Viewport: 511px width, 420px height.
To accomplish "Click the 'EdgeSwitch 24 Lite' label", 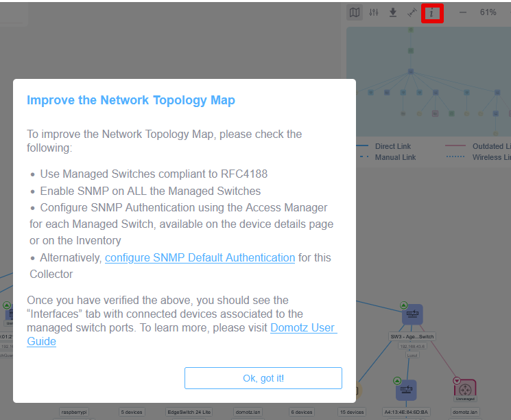I will 189,412.
